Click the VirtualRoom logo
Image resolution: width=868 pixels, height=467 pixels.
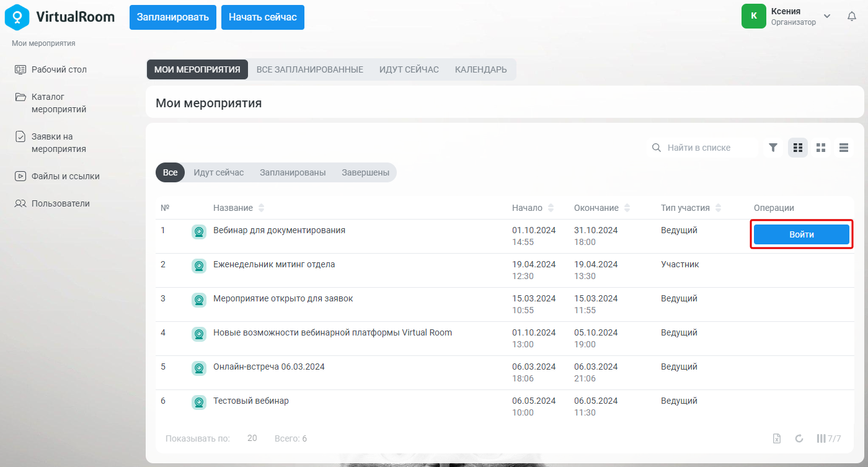(x=60, y=17)
